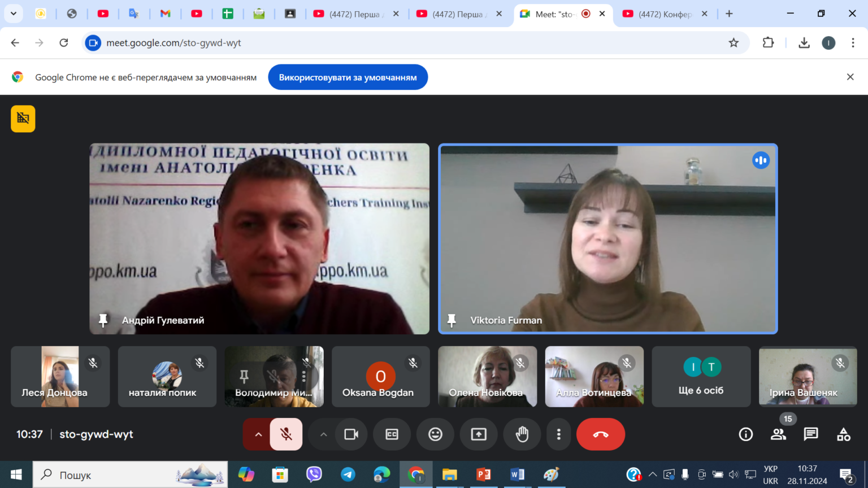868x488 pixels.
Task: Toggle closed captions
Action: coord(392,434)
